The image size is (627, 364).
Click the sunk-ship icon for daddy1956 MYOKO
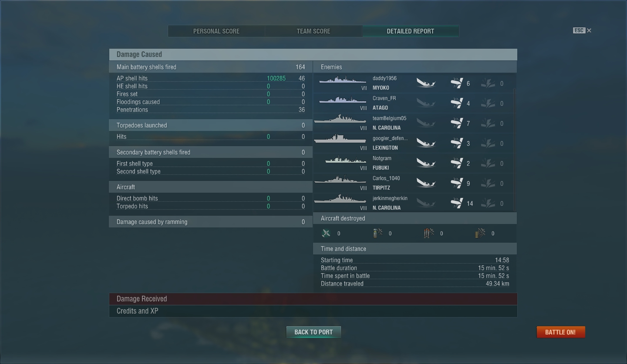pyautogui.click(x=426, y=83)
